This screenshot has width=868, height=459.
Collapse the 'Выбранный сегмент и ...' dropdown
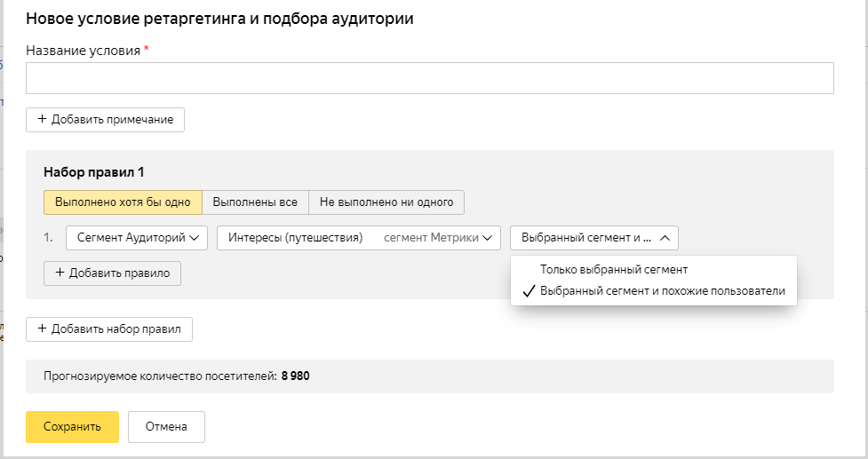tap(594, 238)
